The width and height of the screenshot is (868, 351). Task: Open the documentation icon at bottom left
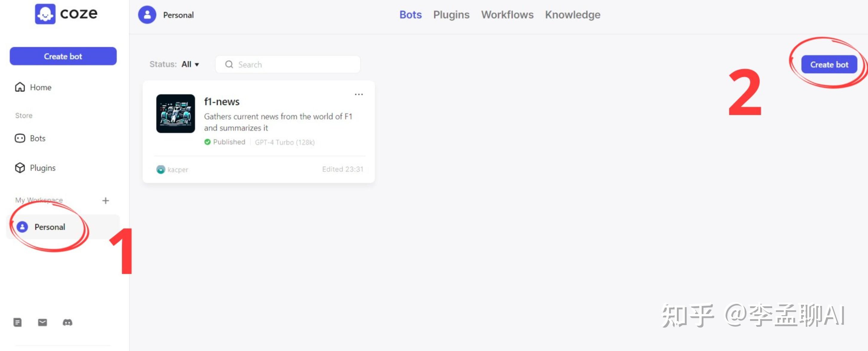coord(18,322)
